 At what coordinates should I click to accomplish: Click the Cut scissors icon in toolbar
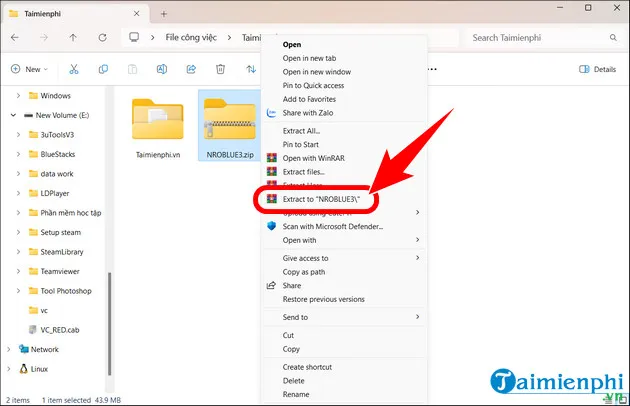(x=74, y=69)
